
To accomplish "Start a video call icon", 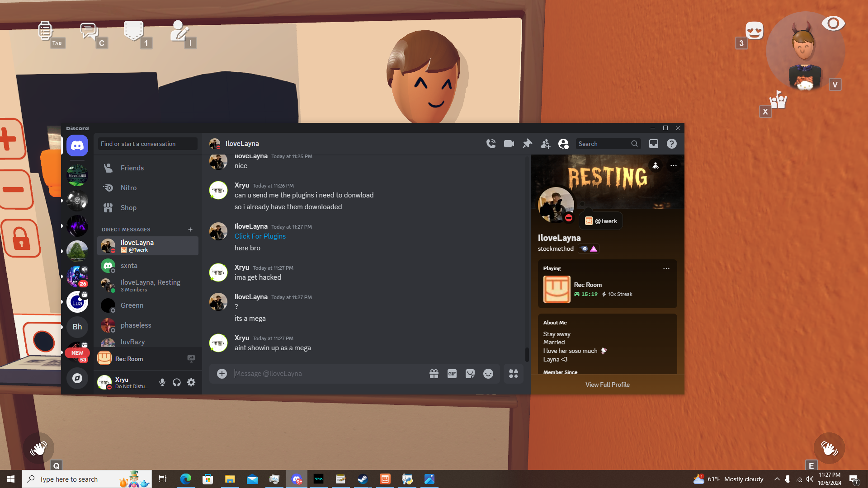I will pyautogui.click(x=509, y=144).
